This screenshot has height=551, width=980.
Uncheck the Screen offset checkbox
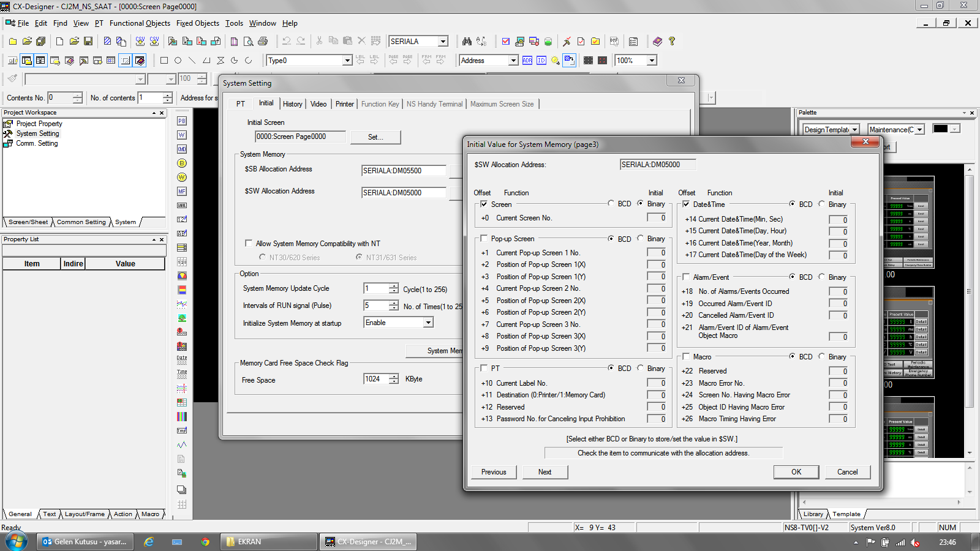pos(484,204)
